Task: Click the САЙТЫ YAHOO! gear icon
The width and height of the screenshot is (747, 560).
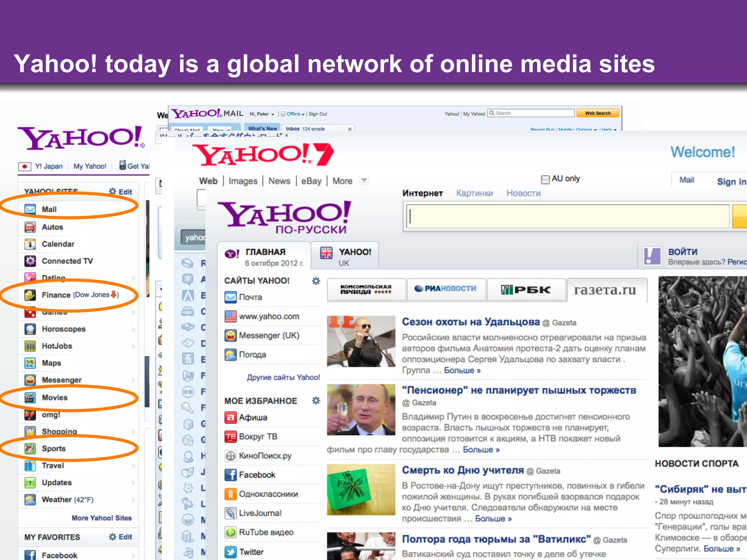Action: tap(316, 281)
